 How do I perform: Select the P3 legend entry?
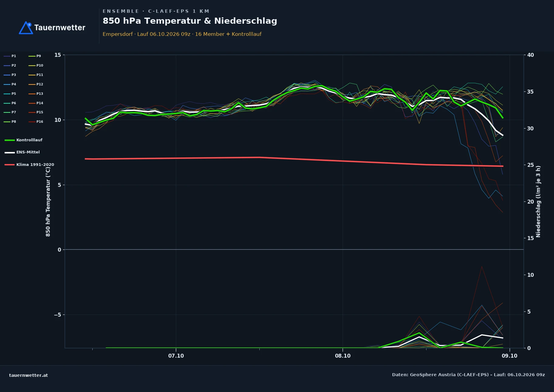[x=10, y=75]
